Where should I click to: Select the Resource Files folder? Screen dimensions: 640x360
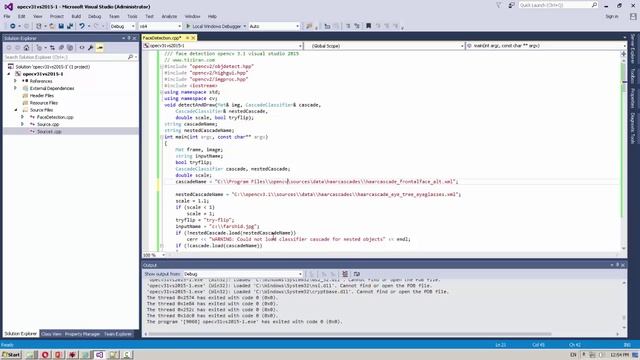click(44, 103)
